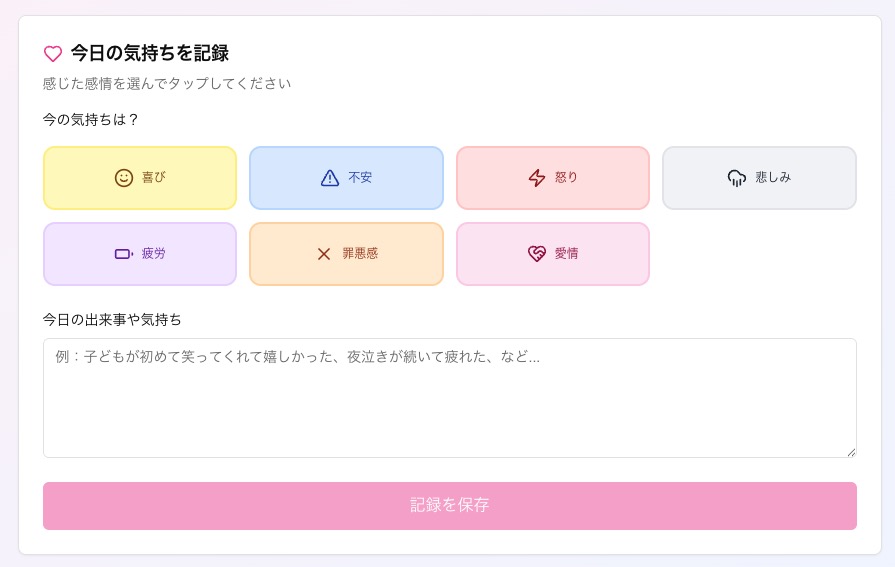The image size is (895, 567).
Task: Focus the 今日の出来事や気持ち text area
Action: pos(449,398)
